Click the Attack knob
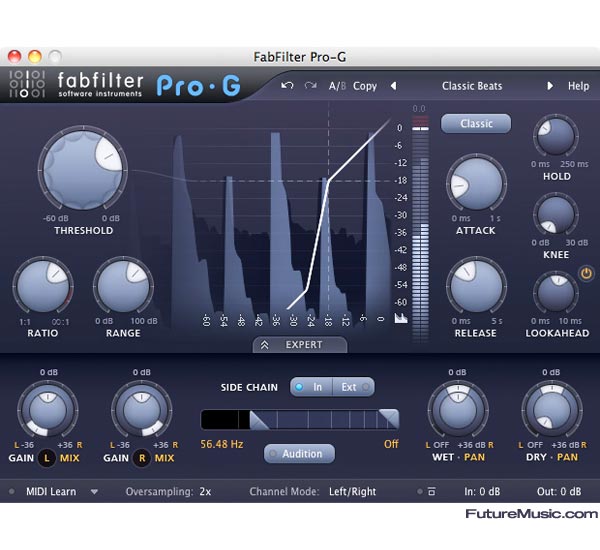 476,184
